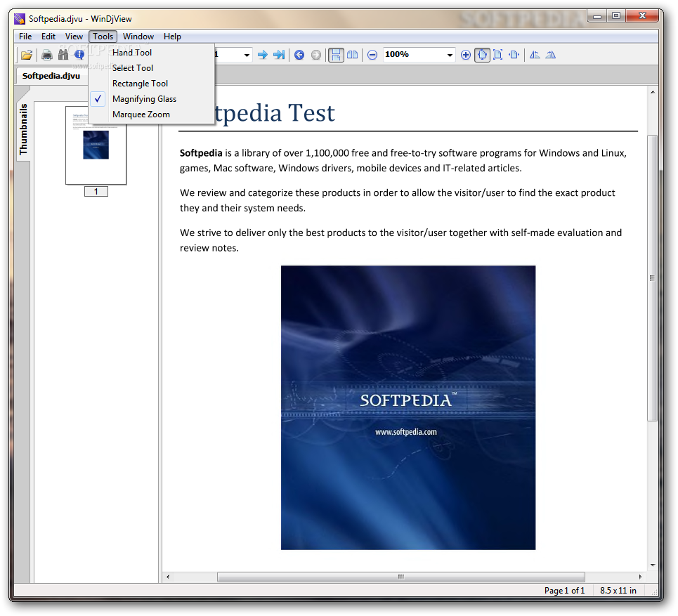Open the 100% zoom level dropdown
The height and width of the screenshot is (616, 678).
coord(450,55)
